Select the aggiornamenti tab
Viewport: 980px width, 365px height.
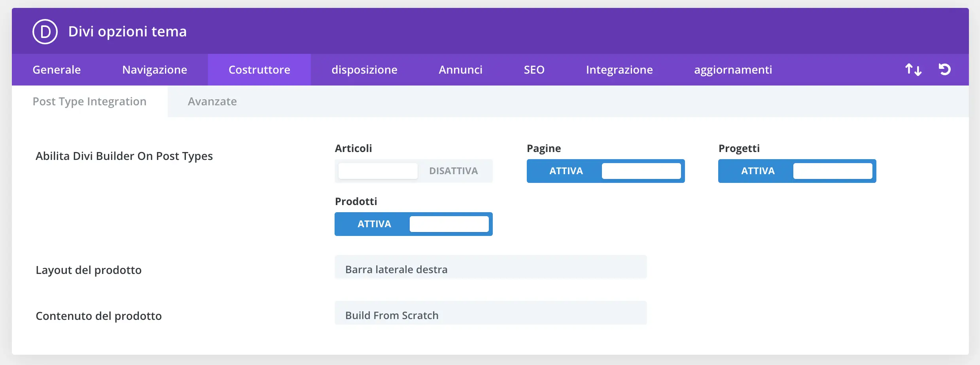[x=733, y=70]
